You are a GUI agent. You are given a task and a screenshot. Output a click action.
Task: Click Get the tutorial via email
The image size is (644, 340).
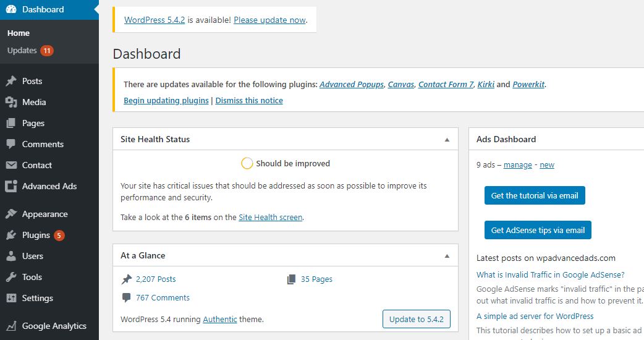click(535, 195)
